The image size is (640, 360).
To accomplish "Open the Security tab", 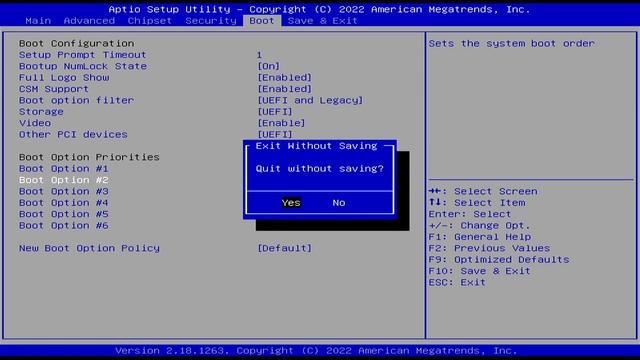I will pos(211,21).
